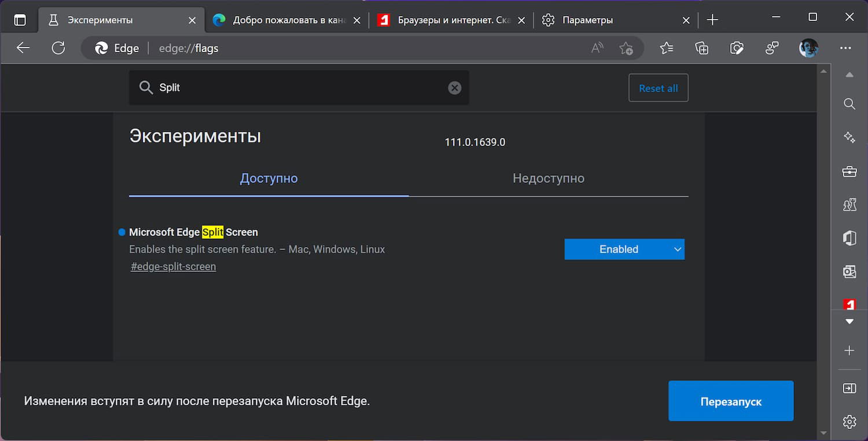Open the Favorites list icon
The width and height of the screenshot is (868, 441).
(667, 48)
